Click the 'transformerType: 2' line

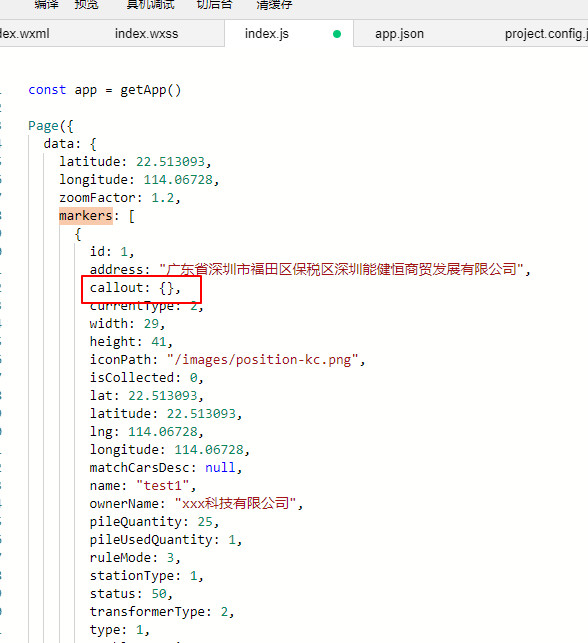[162, 612]
